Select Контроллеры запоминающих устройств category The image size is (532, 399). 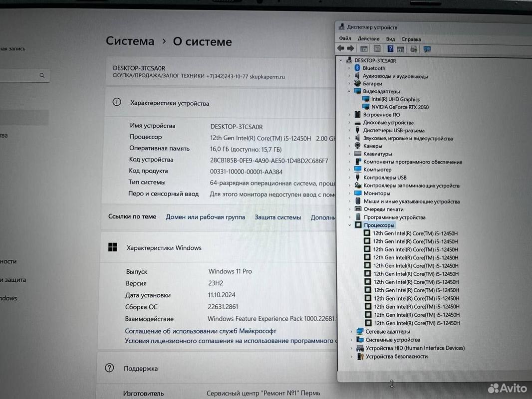click(411, 186)
